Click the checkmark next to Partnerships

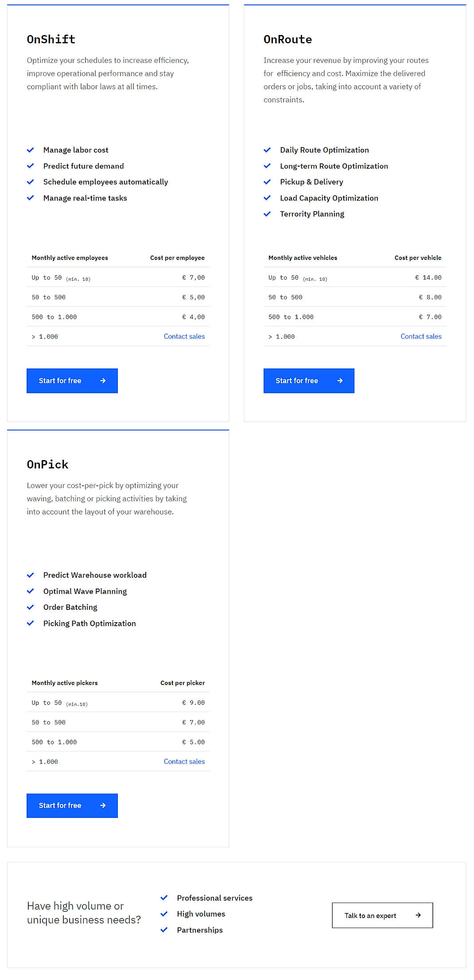click(x=164, y=930)
